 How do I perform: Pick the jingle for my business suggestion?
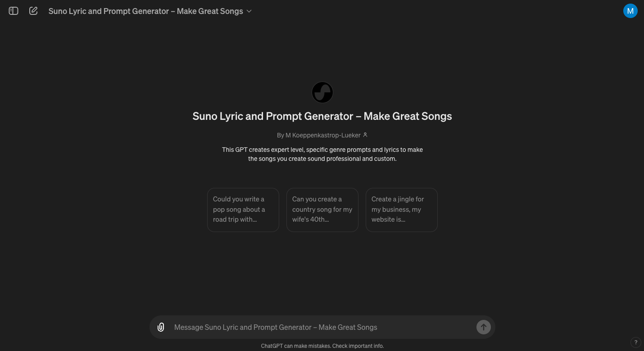pyautogui.click(x=402, y=210)
